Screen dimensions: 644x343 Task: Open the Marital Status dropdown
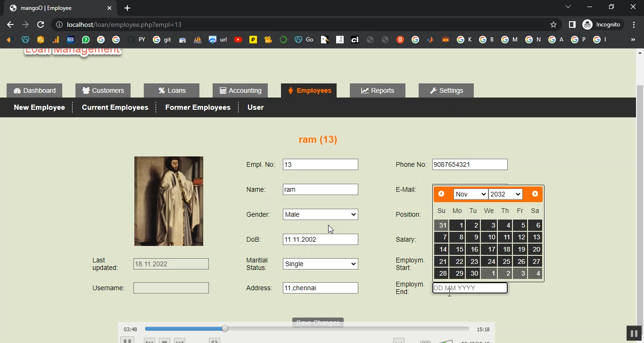point(321,264)
